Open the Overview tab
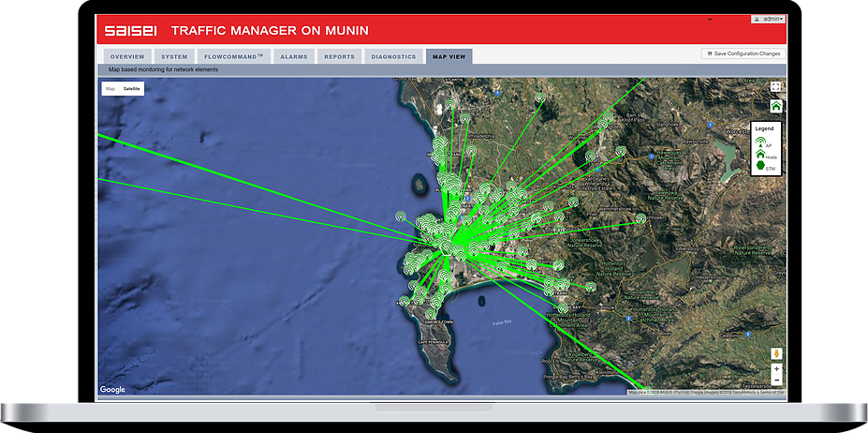Viewport: 868px width, 433px height. [127, 56]
